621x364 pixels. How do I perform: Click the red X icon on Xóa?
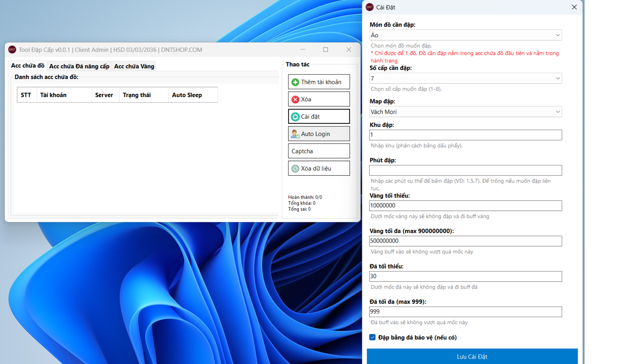295,99
